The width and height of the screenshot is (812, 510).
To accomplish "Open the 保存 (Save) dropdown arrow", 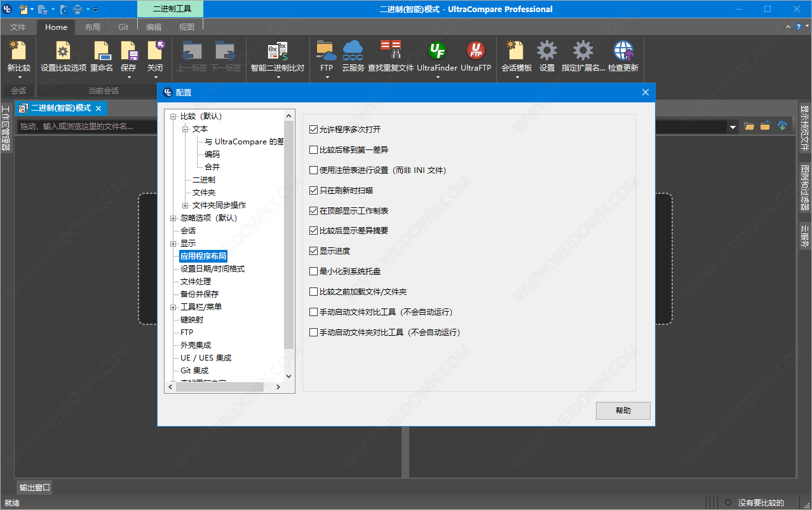I will click(x=128, y=78).
